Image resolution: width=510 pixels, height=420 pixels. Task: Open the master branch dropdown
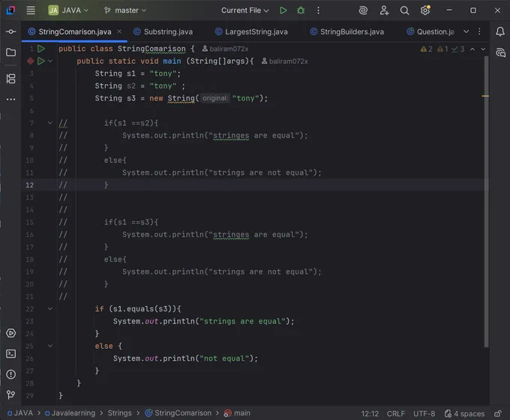[x=125, y=10]
